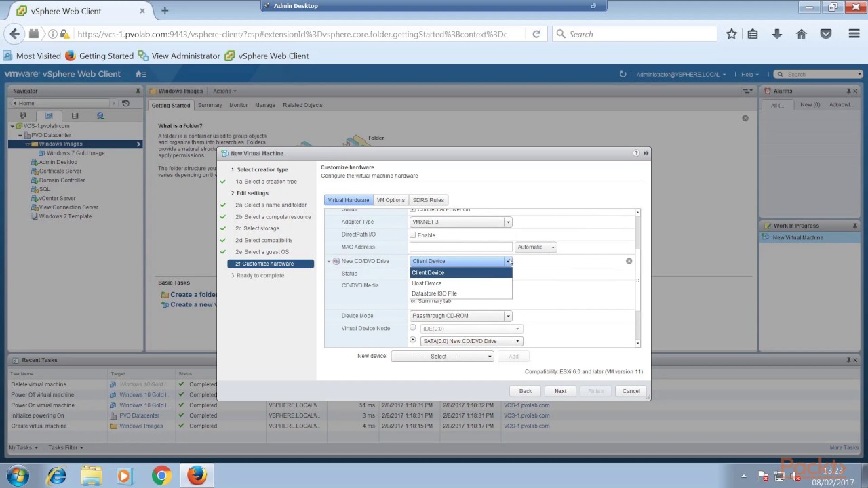Image resolution: width=868 pixels, height=488 pixels.
Task: Open wizard step 2c Select storage
Action: click(257, 228)
